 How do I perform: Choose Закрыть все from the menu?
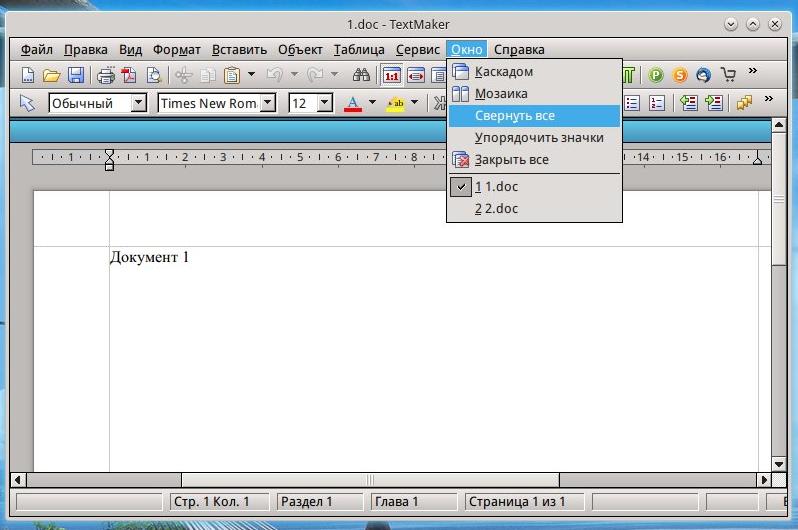(x=534, y=160)
